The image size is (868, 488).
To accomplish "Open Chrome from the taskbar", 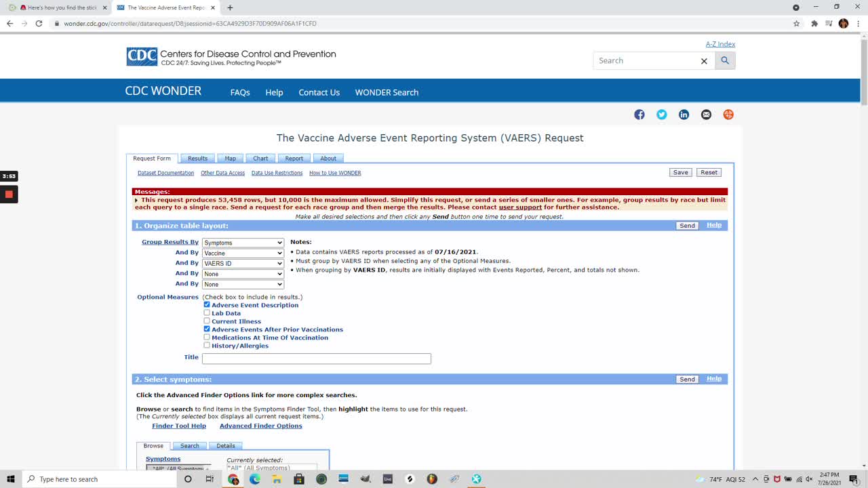I will [x=233, y=479].
